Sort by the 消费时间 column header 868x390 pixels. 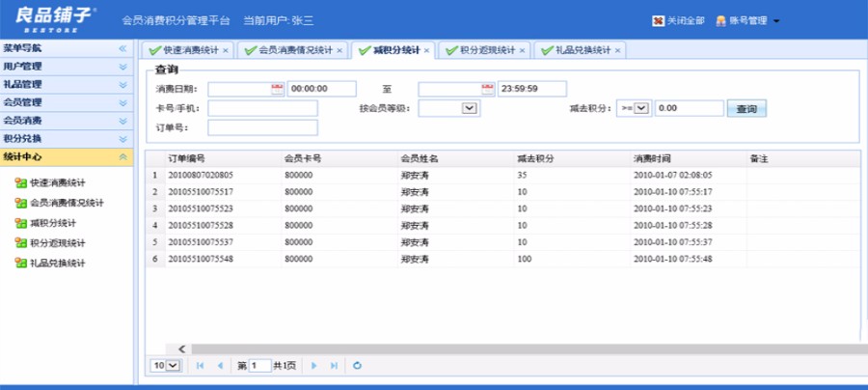coord(688,159)
